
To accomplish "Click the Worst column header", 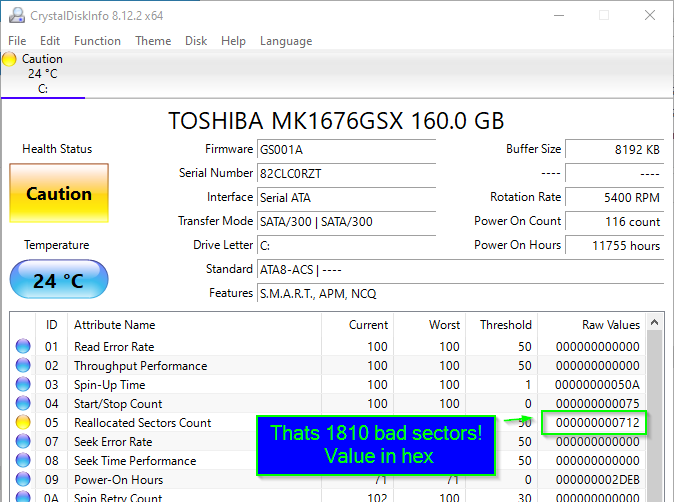I will click(x=429, y=325).
